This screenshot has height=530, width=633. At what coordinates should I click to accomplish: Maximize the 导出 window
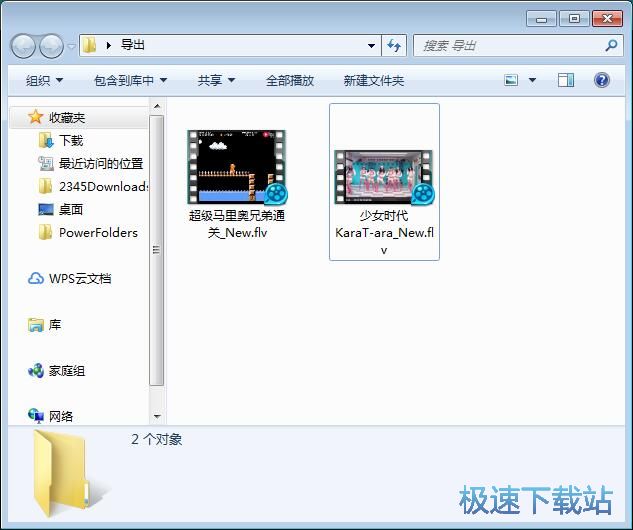point(574,19)
